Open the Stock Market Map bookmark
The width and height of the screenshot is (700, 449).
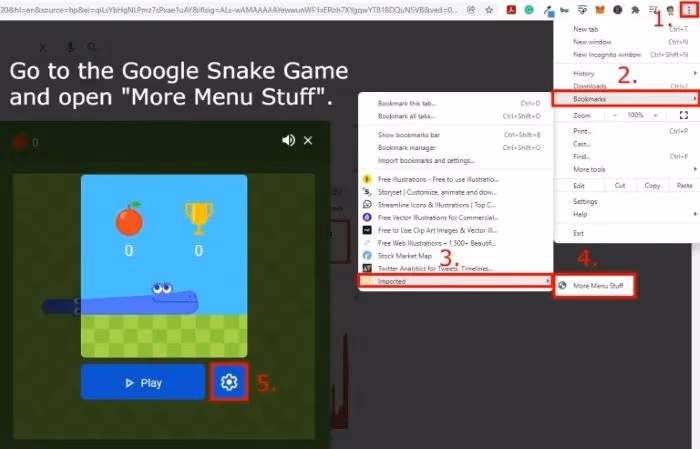click(x=405, y=256)
